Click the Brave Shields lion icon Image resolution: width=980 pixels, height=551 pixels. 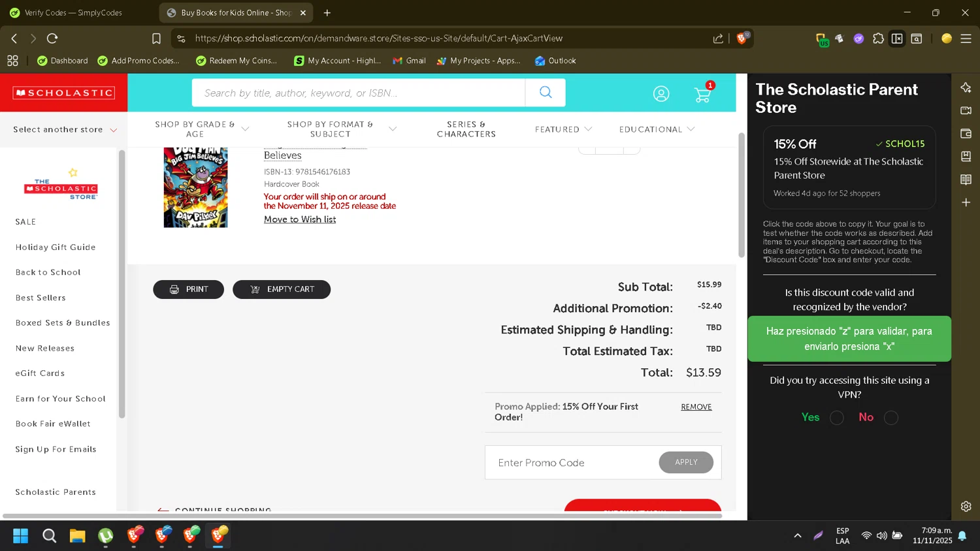742,39
